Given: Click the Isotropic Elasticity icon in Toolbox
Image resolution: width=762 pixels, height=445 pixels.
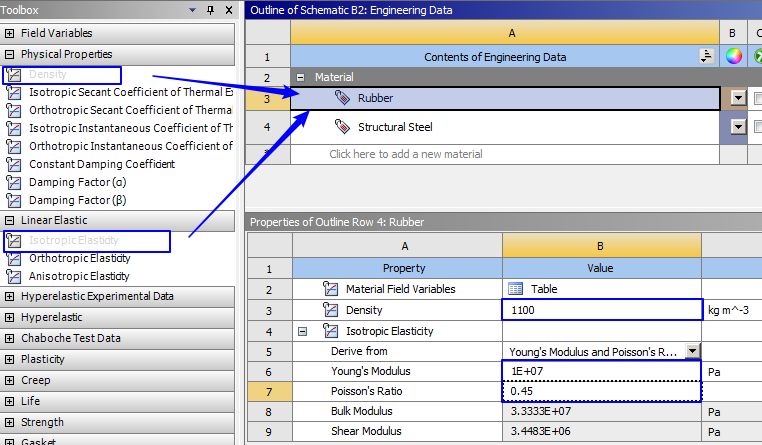Looking at the screenshot, I should tap(14, 240).
